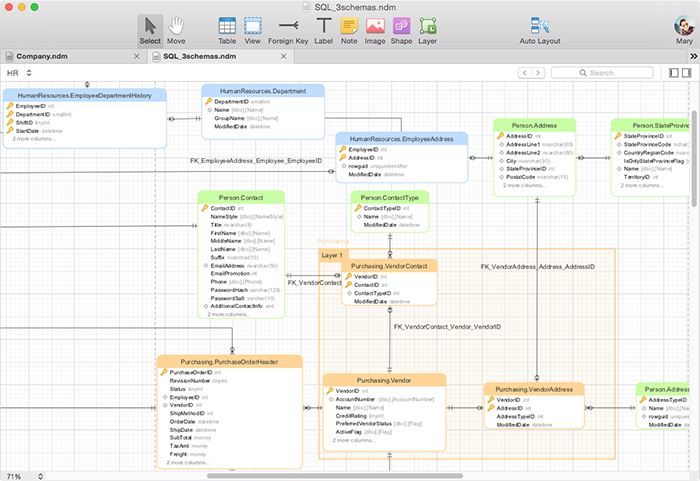Screen dimensions: 700x481
Task: Select the Person.Address table header
Action: click(534, 125)
